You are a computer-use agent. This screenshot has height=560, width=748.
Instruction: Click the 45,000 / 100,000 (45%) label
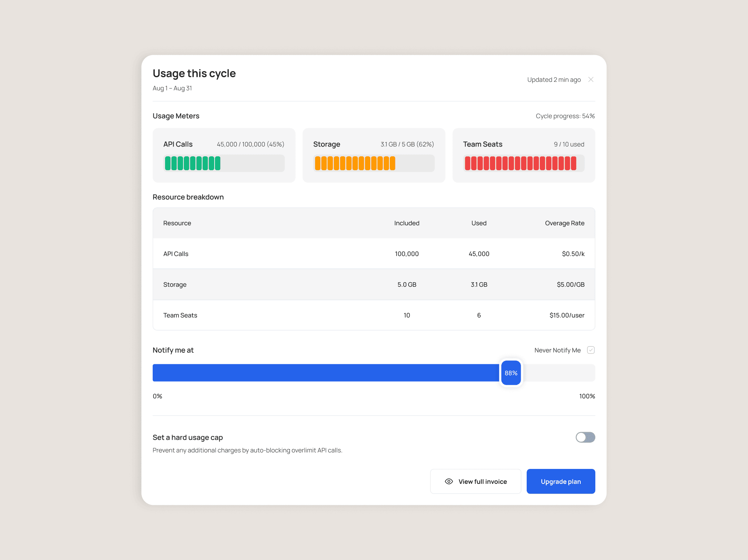coord(251,144)
